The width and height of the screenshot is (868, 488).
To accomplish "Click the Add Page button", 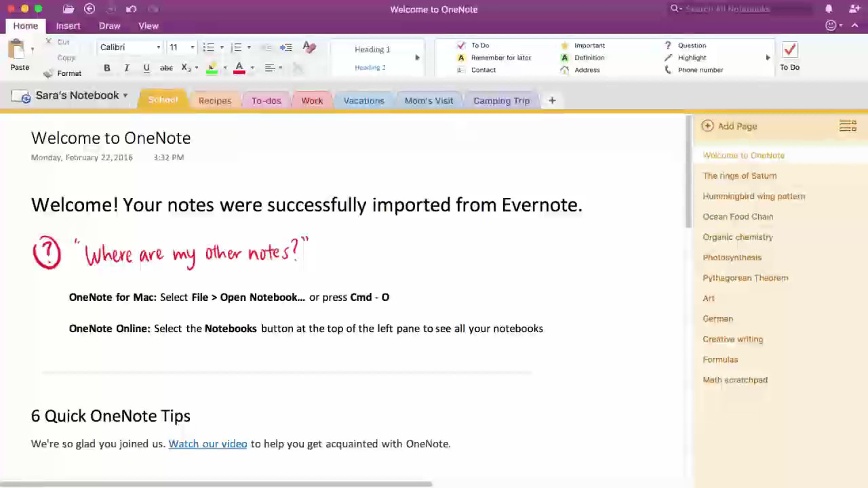I will click(729, 126).
